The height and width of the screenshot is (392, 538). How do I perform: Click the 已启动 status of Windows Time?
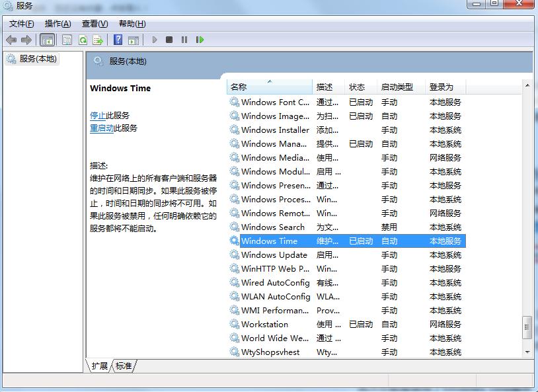pos(361,241)
